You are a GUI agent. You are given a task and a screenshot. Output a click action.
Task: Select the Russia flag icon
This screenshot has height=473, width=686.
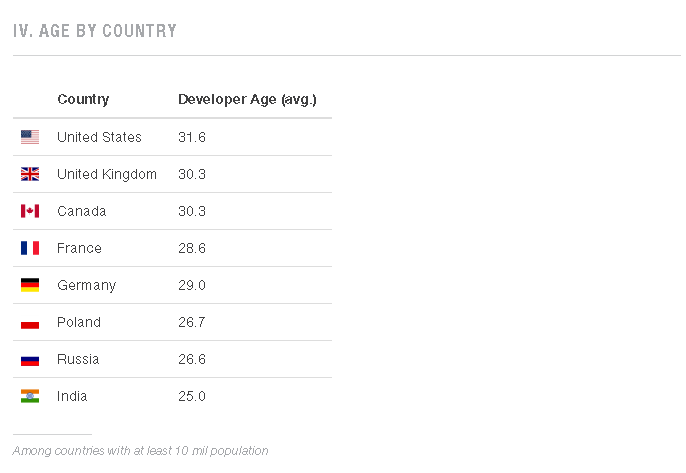[x=30, y=359]
